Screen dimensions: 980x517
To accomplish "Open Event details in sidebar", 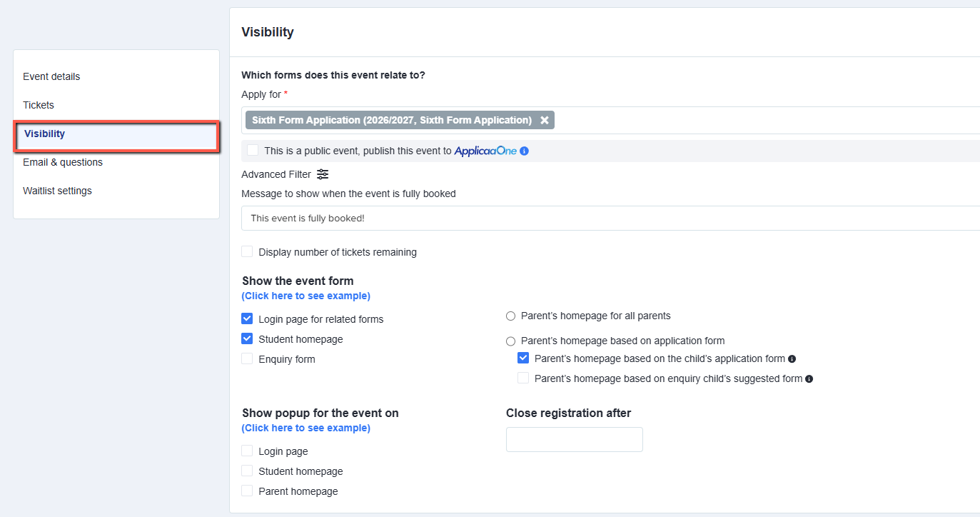I will [x=51, y=76].
